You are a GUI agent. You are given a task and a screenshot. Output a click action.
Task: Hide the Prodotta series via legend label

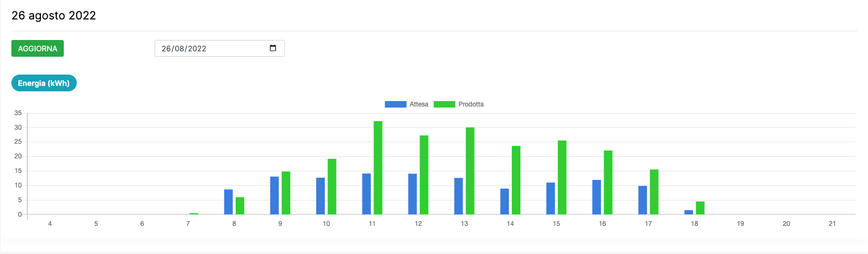point(471,104)
